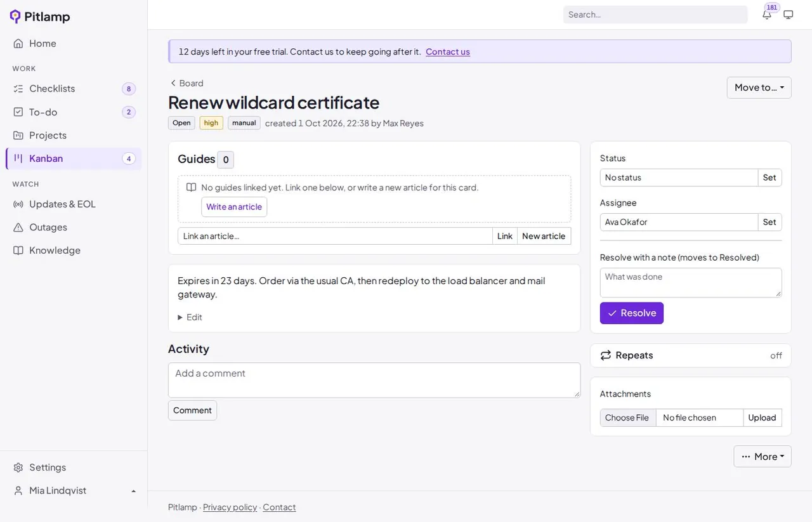Screen dimensions: 812x522
Task: Click the Comment button
Action: tap(192, 410)
